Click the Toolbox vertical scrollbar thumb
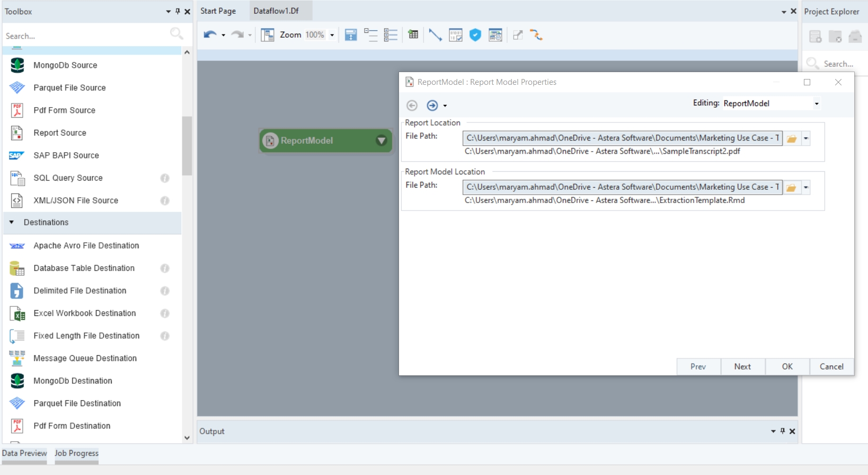Image resolution: width=868 pixels, height=475 pixels. click(x=187, y=146)
